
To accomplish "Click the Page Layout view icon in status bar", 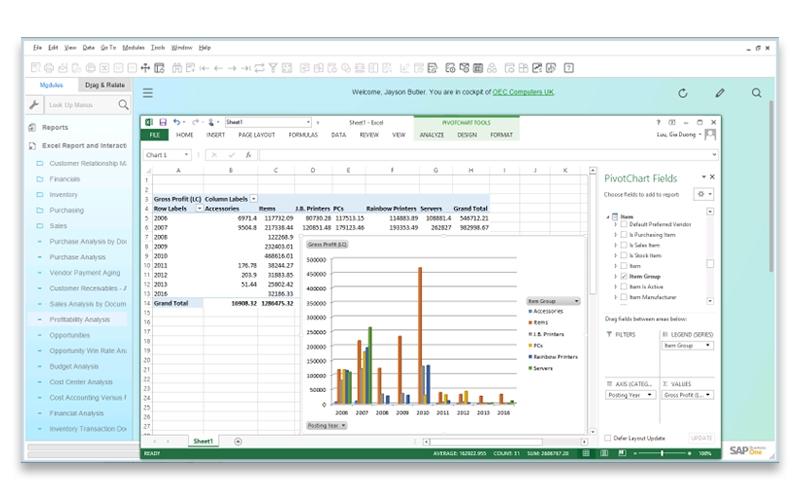I will [x=604, y=453].
